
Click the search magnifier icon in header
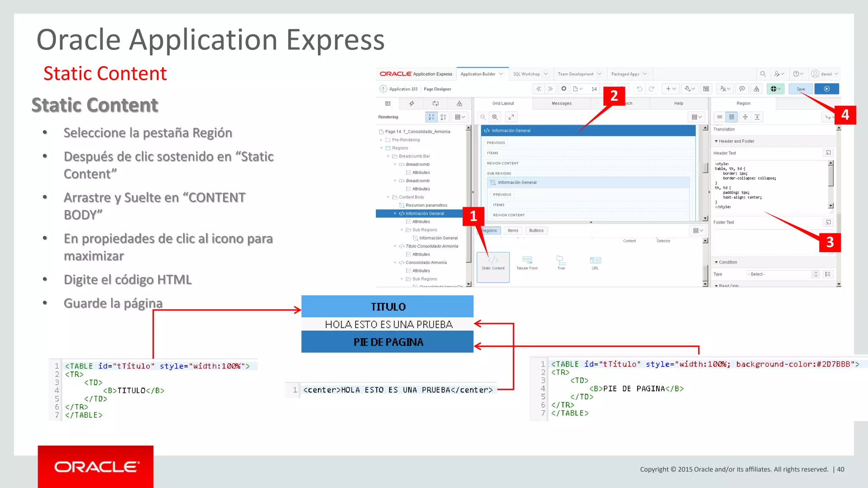[762, 74]
